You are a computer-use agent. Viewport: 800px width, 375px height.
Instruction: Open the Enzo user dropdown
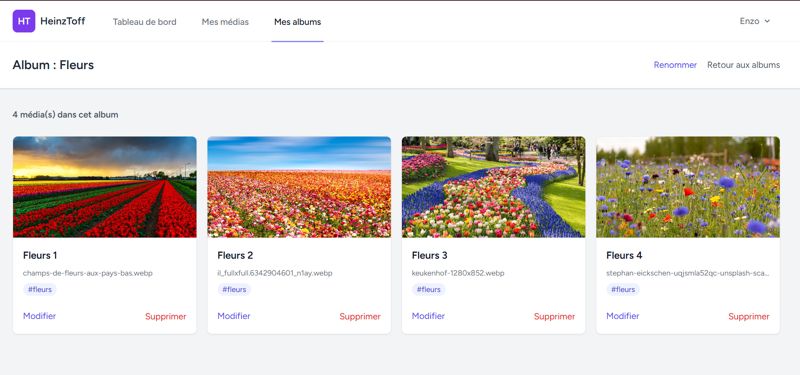pyautogui.click(x=755, y=21)
